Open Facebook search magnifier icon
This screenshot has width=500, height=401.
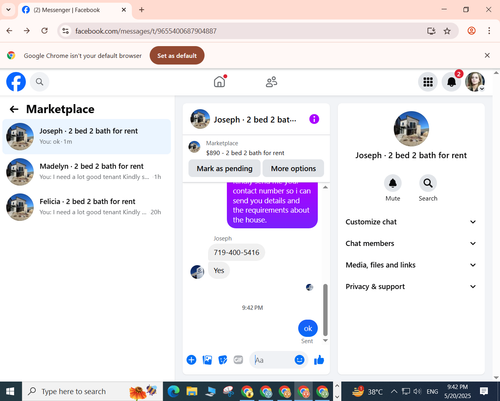point(39,82)
